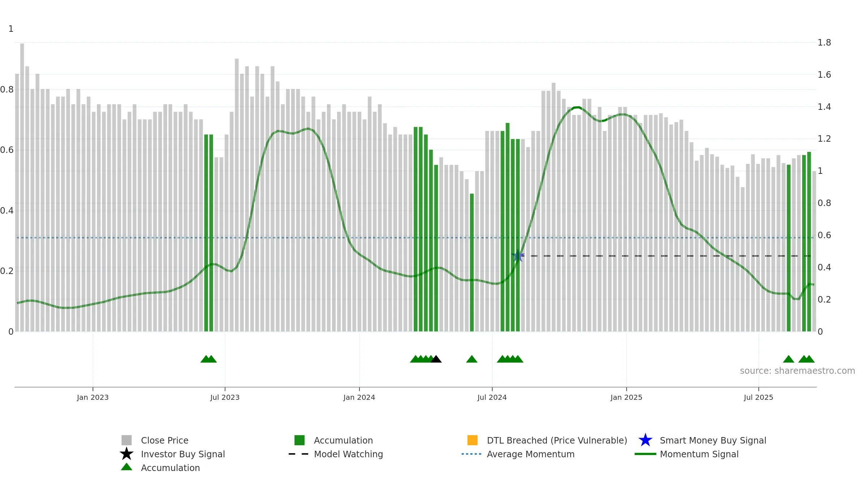The image size is (868, 488).
Task: Click the green Accumulation triangle legend icon
Action: tap(127, 467)
